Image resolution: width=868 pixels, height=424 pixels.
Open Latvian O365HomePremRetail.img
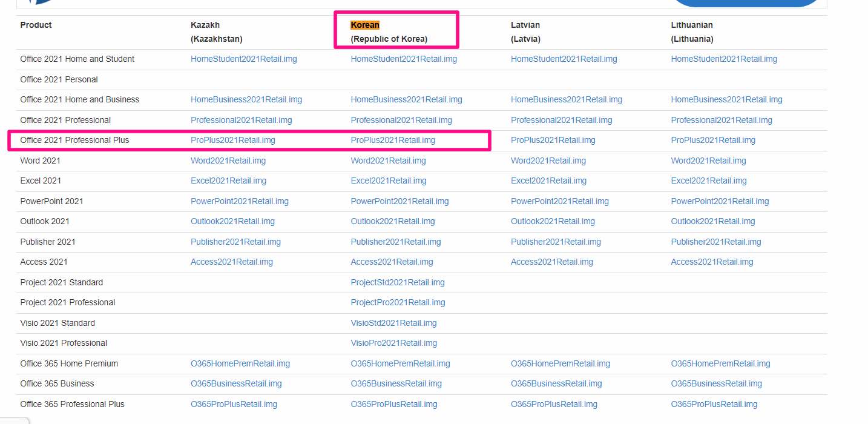(561, 363)
